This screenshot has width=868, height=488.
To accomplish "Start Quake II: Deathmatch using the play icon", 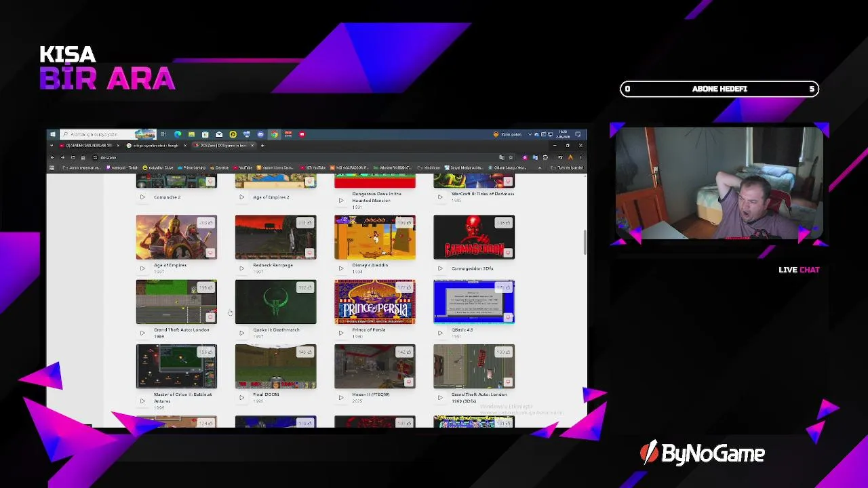I will [x=241, y=333].
